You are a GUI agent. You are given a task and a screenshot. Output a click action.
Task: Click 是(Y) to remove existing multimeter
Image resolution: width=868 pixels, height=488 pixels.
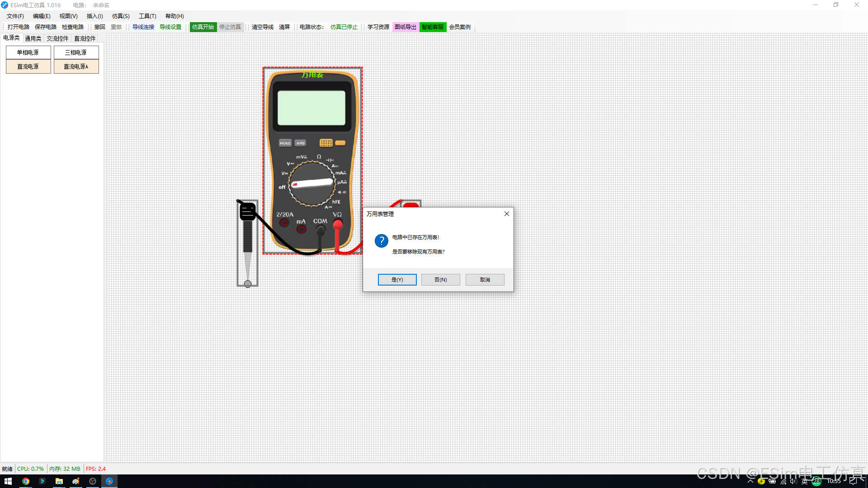coord(397,280)
